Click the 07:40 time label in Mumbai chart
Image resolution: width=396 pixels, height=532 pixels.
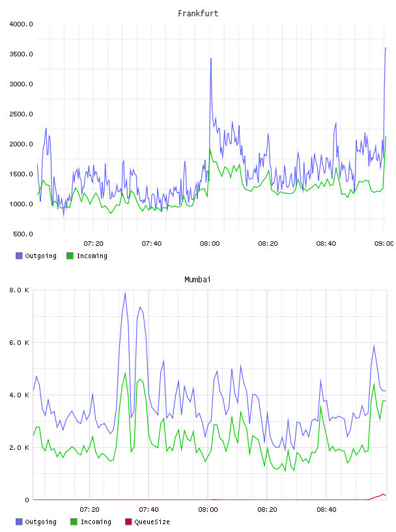pyautogui.click(x=149, y=510)
